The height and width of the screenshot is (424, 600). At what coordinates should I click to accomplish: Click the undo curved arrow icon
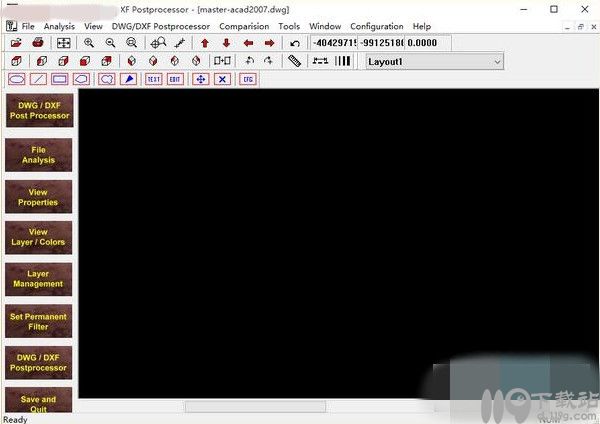tap(295, 43)
